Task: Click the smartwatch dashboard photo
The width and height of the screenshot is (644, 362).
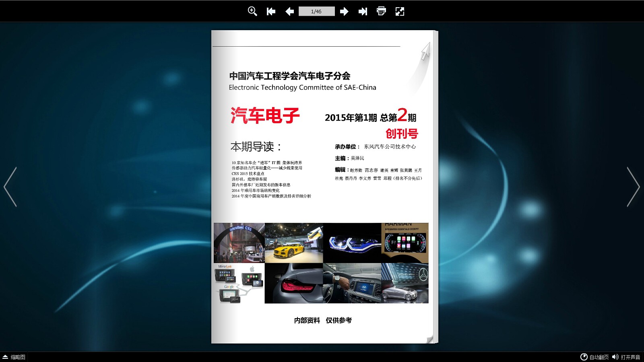Action: [352, 283]
